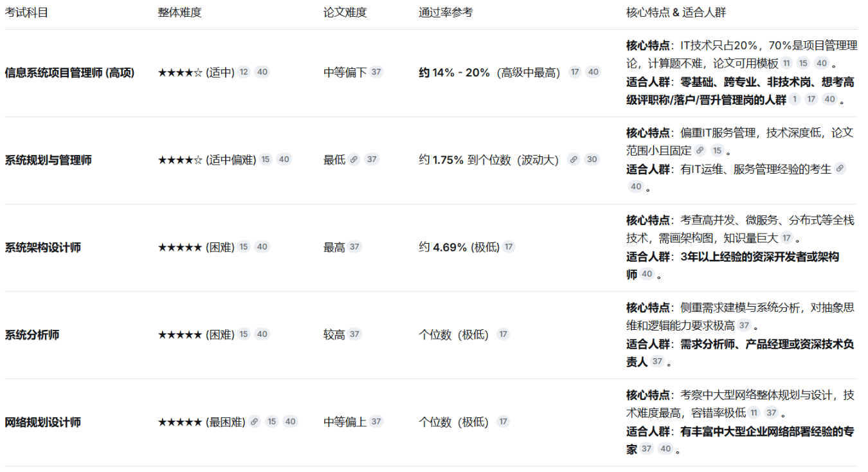This screenshot has height=472, width=868.
Task: Open citation 30 in 系统规划与管理师 pass rate
Action: [592, 159]
